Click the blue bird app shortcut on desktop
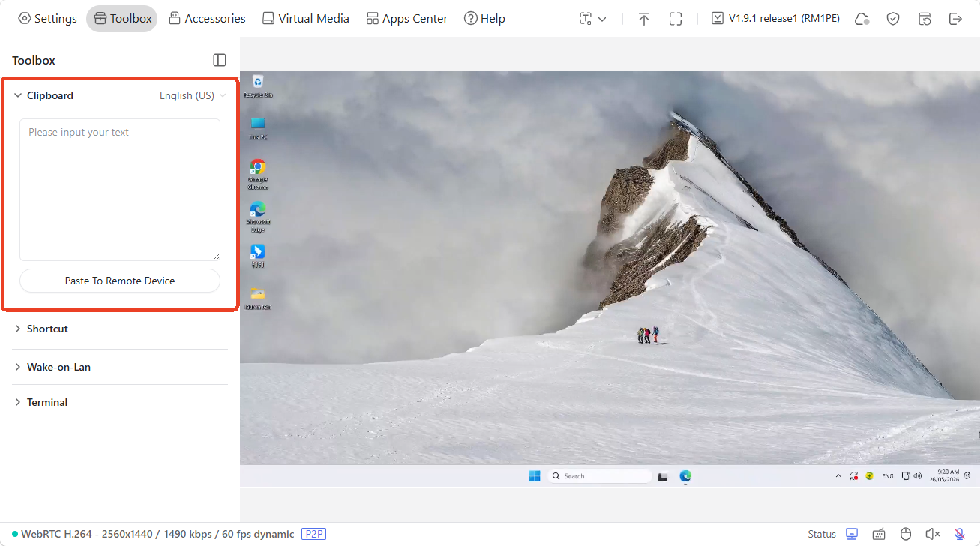The width and height of the screenshot is (980, 546). (x=258, y=255)
